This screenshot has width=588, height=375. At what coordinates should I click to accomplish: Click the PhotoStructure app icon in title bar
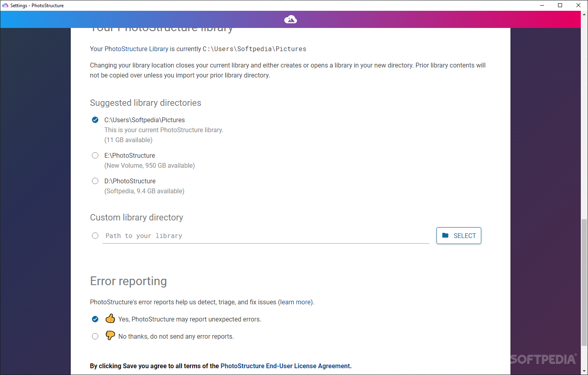5,5
